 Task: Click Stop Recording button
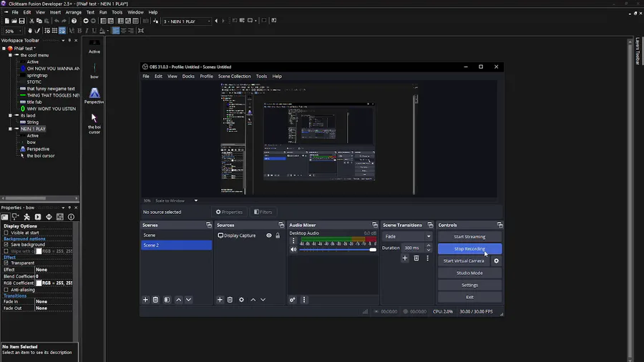click(x=469, y=249)
